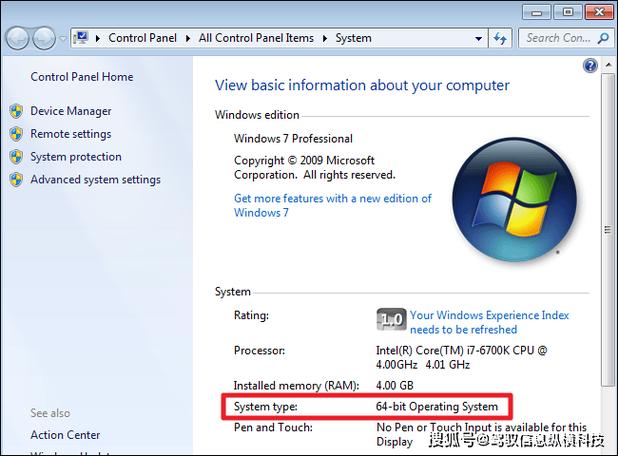Click the shield icon beside Remote settings

(17, 134)
